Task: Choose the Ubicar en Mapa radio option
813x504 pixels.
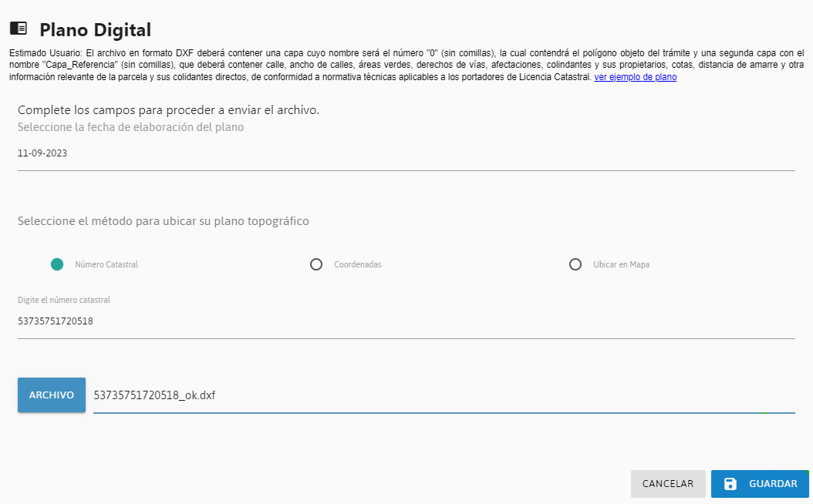Action: tap(575, 264)
